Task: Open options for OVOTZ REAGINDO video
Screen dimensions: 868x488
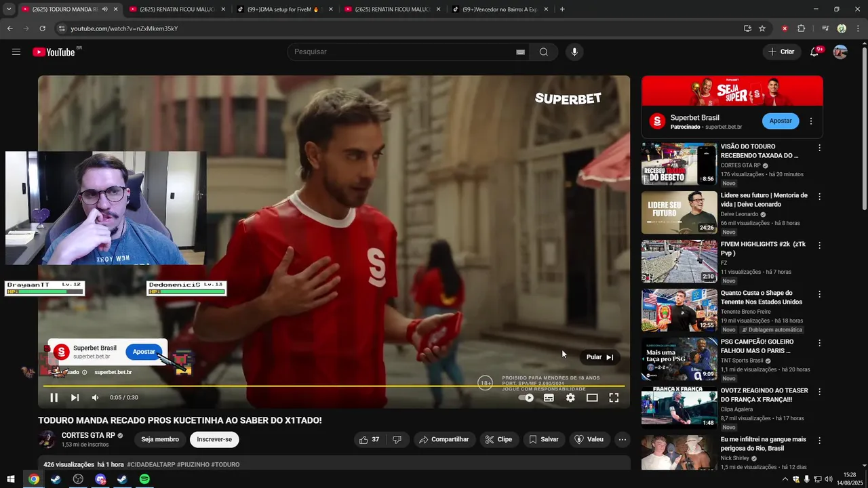Action: 819,392
